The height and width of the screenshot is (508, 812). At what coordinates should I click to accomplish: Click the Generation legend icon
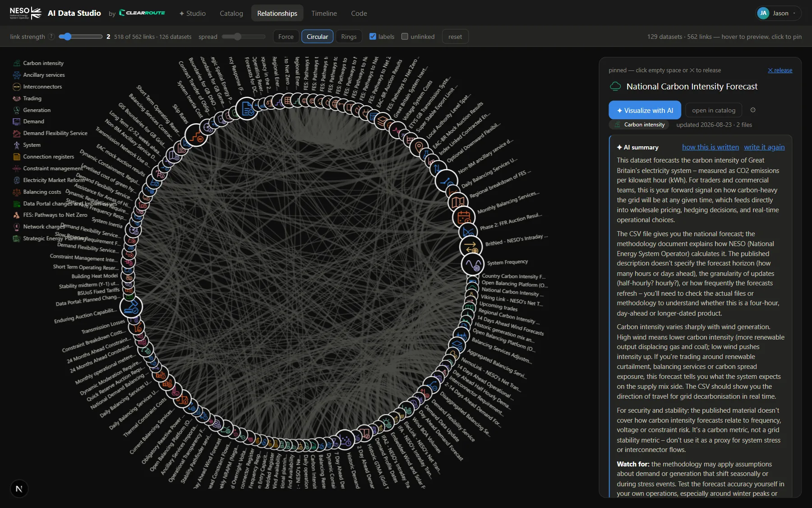click(x=17, y=110)
